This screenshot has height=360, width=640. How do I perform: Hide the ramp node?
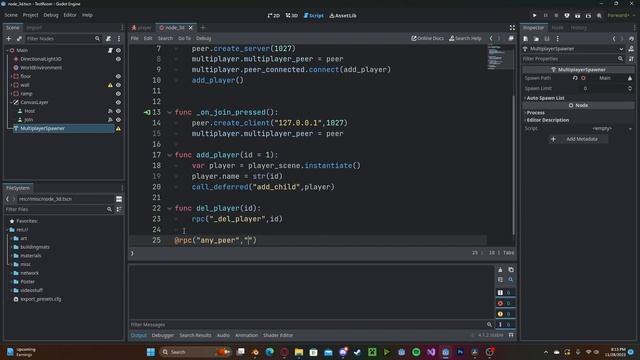(118, 93)
